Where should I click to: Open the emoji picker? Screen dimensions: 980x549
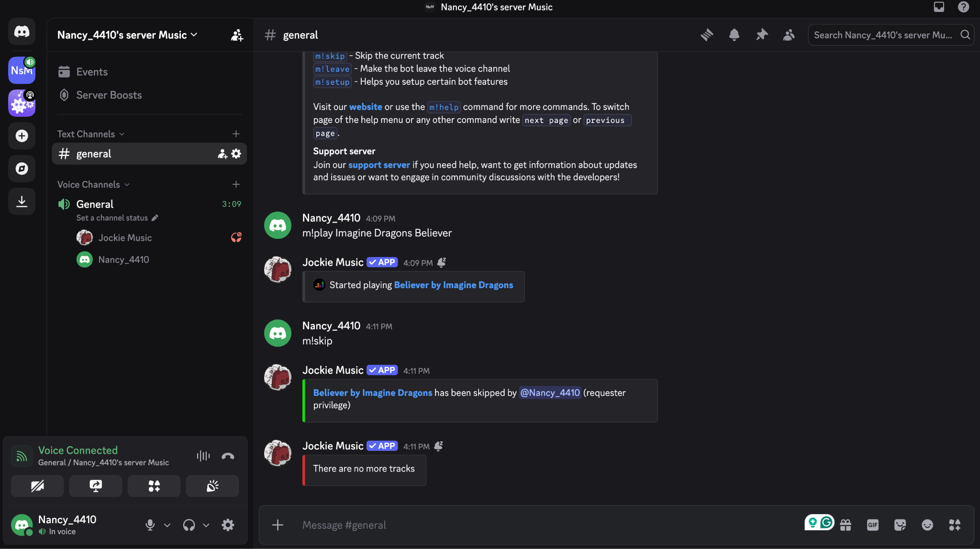click(x=927, y=525)
